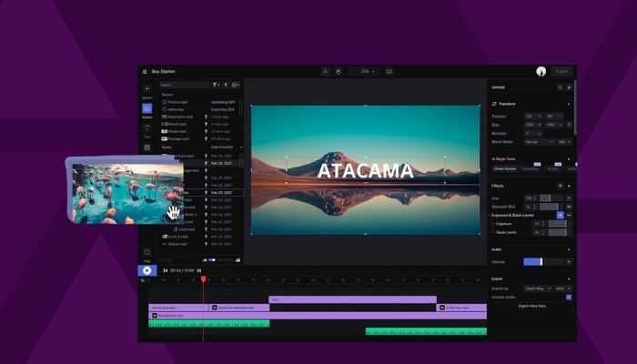Click the size lock icon beside 1080
Viewport: 637px width, 364px height.
click(569, 125)
